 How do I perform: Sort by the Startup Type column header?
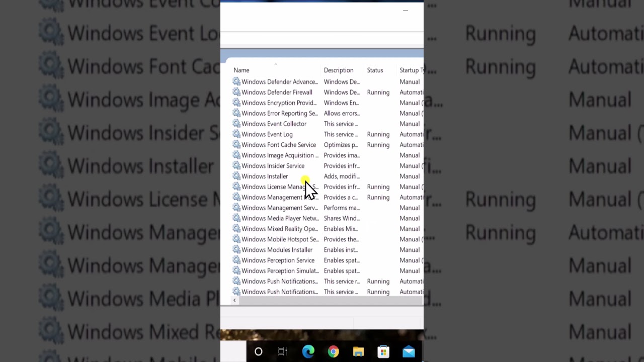(x=412, y=70)
